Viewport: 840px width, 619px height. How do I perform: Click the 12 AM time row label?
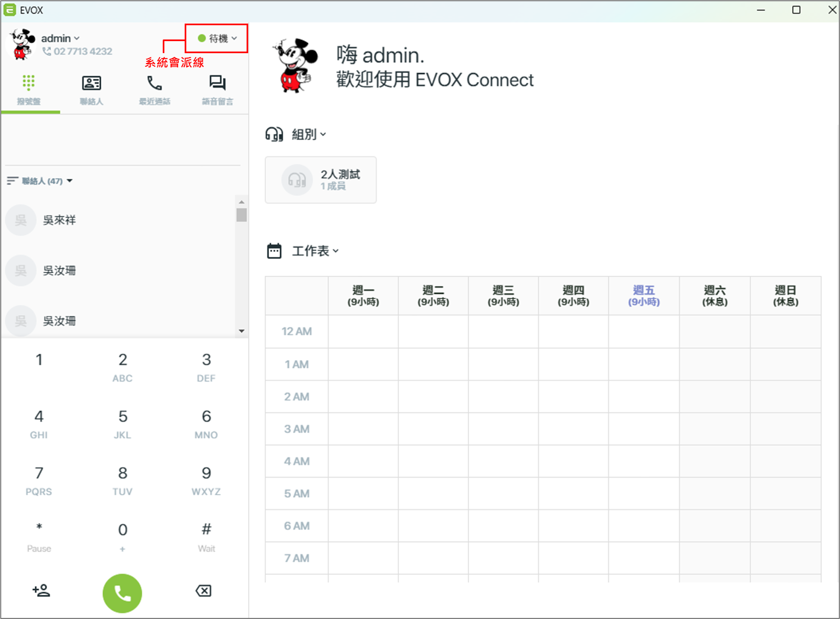pyautogui.click(x=296, y=331)
